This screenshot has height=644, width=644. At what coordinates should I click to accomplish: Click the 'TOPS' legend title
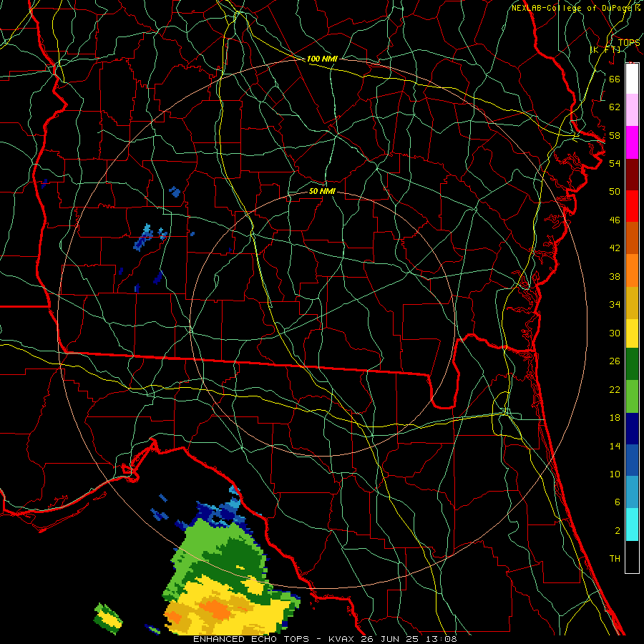click(x=629, y=43)
